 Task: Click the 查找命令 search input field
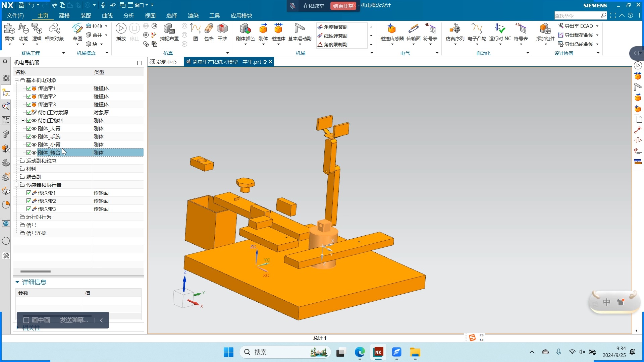[x=576, y=16]
